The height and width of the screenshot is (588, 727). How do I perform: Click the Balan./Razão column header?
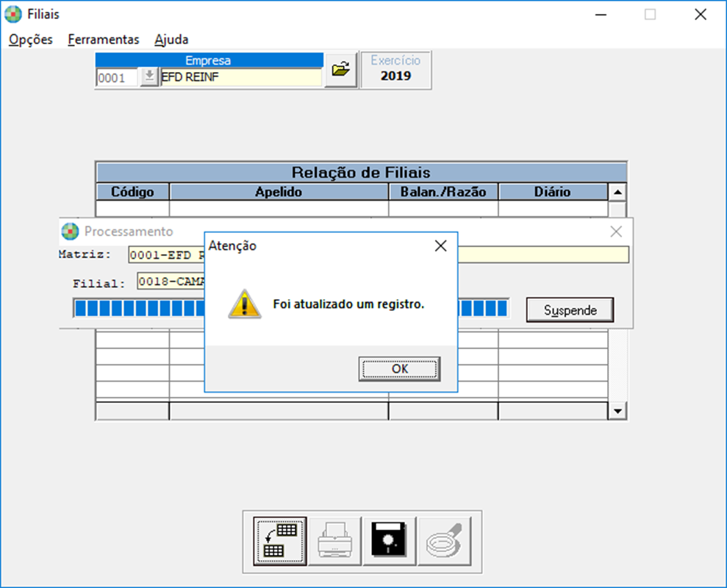443,192
